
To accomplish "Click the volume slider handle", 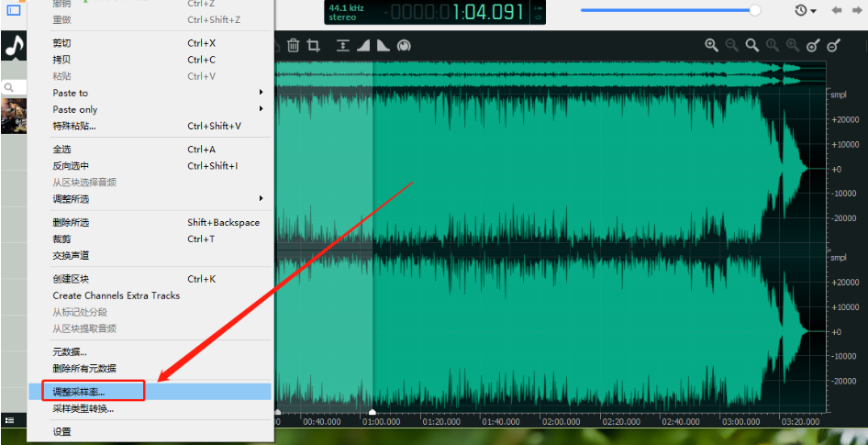I will [x=754, y=10].
